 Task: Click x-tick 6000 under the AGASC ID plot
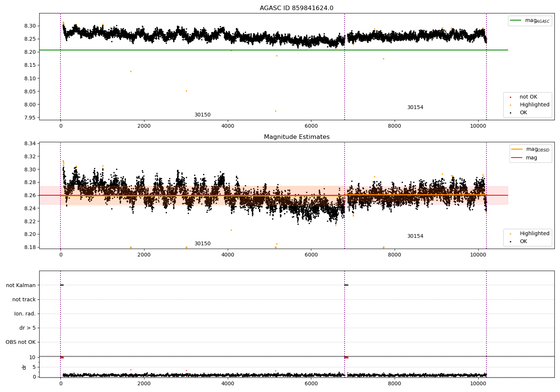(311, 126)
